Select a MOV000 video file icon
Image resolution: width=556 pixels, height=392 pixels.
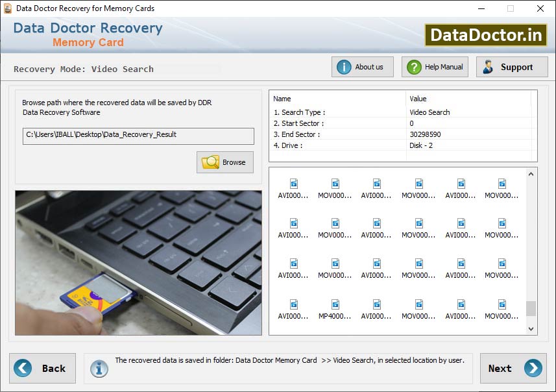(335, 185)
